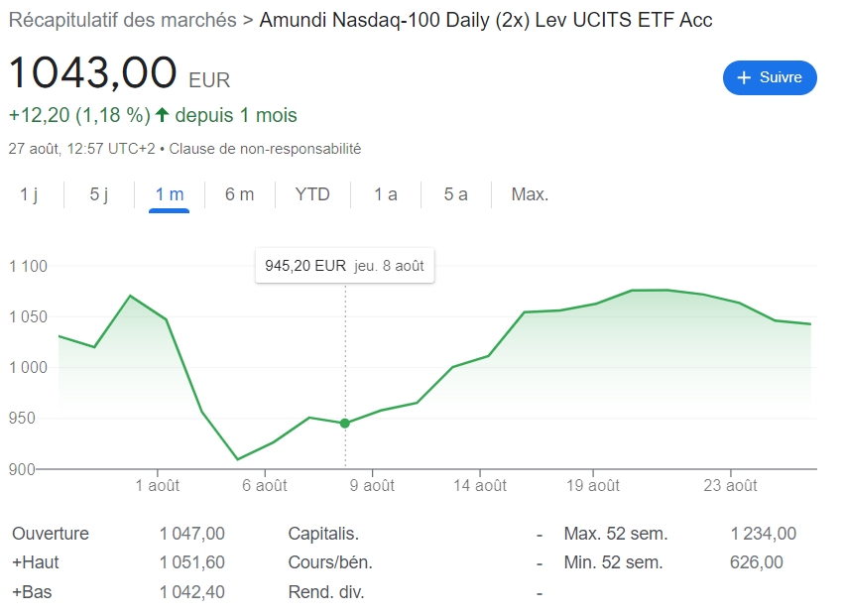The image size is (844, 616).
Task: Click the Max. 52 sem. label
Action: pyautogui.click(x=616, y=534)
